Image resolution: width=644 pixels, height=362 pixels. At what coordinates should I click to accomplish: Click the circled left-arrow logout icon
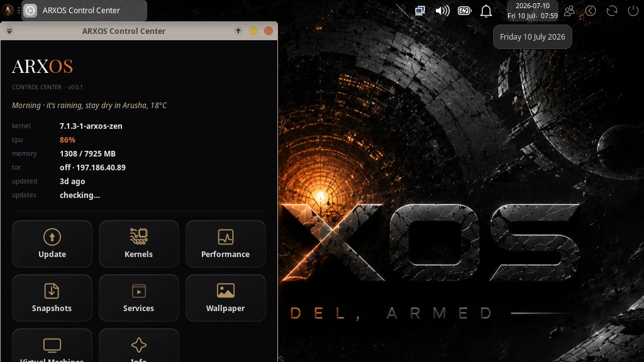coord(591,11)
